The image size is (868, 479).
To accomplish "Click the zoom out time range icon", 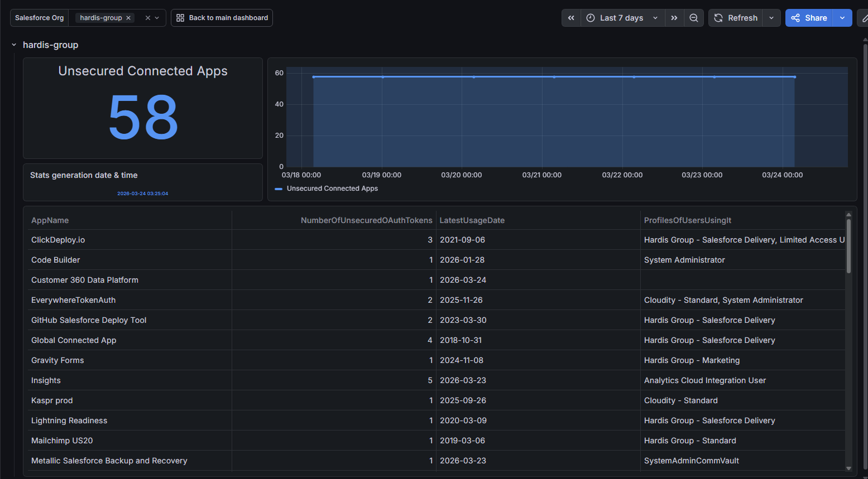I will pos(694,18).
